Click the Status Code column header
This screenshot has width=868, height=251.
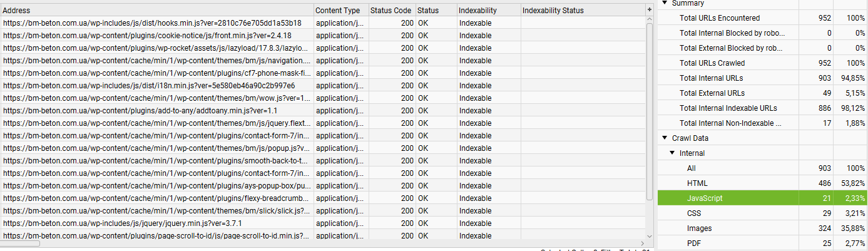pos(391,10)
